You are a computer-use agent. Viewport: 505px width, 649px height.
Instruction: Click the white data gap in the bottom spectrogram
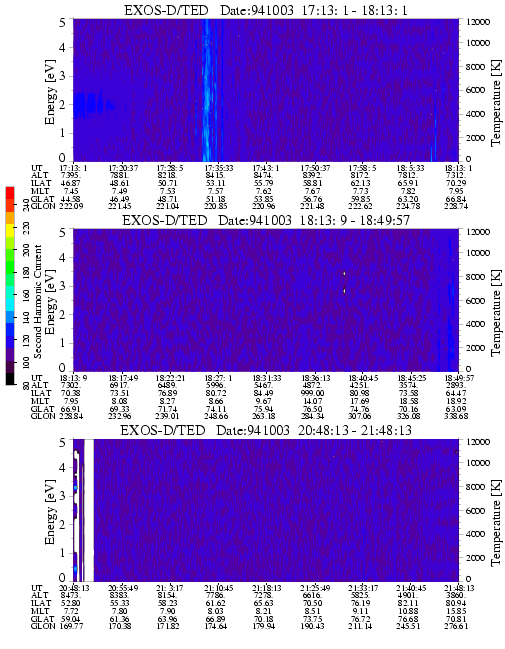click(89, 510)
